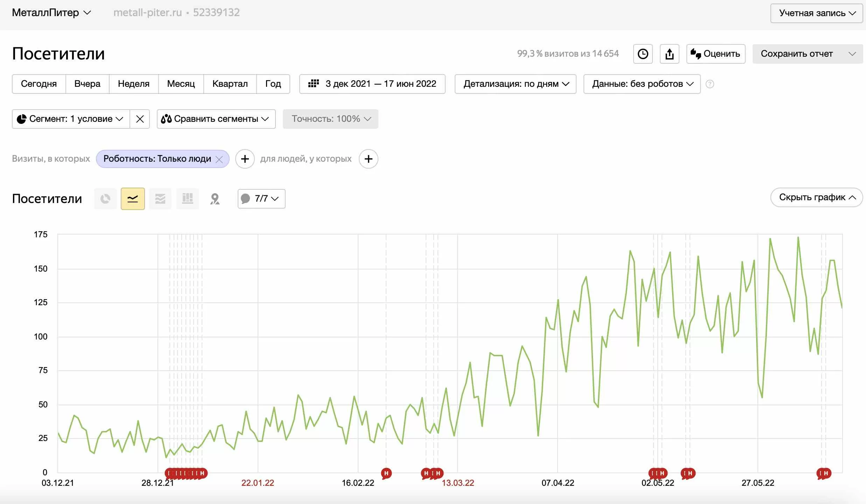Click the red annotation marker near 16.02.22
Viewport: 866px width, 504px height.
pos(386,474)
